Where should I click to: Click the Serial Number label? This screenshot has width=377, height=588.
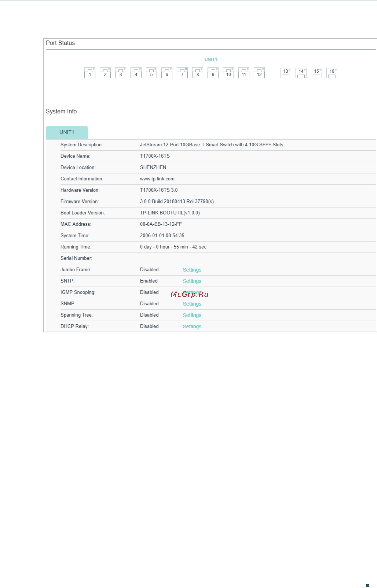tap(76, 258)
